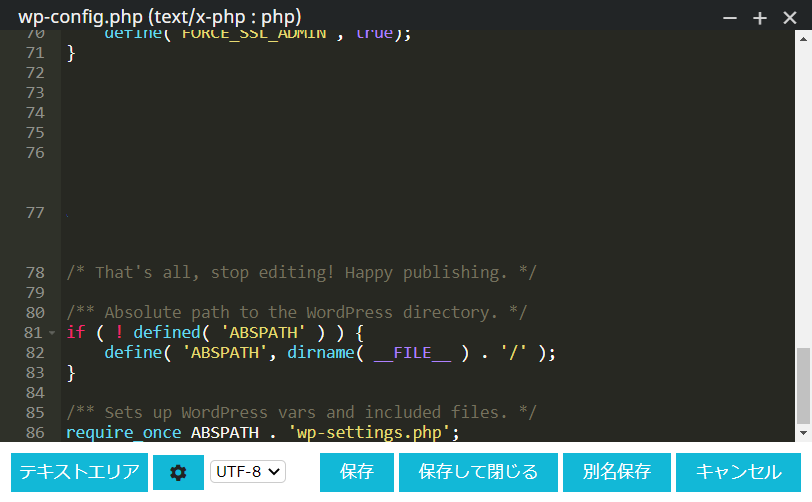Click 'dirname' function on line 82
The image size is (812, 502).
(321, 353)
